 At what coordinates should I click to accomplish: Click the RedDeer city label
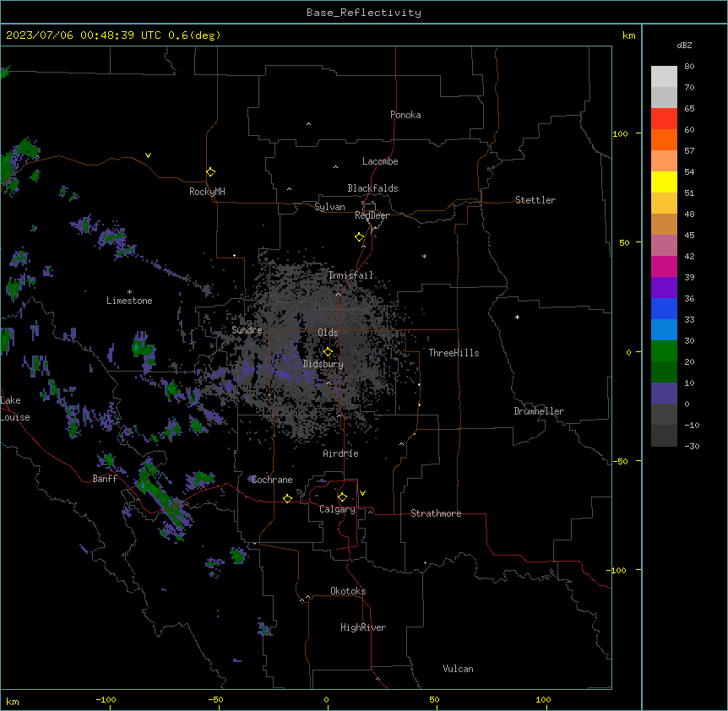pyautogui.click(x=372, y=215)
